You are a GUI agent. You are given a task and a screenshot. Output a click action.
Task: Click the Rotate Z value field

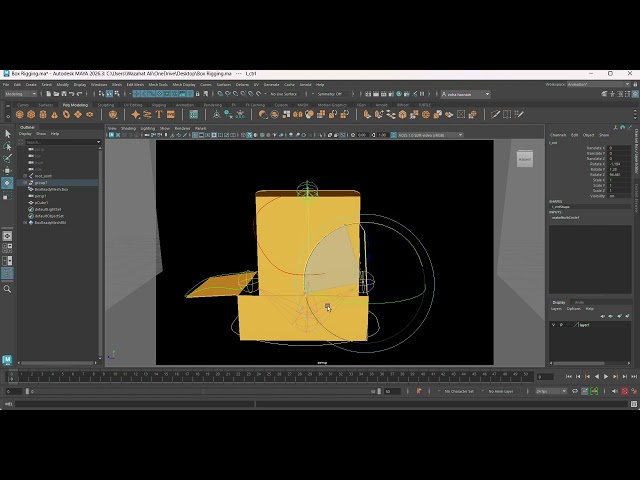point(620,175)
